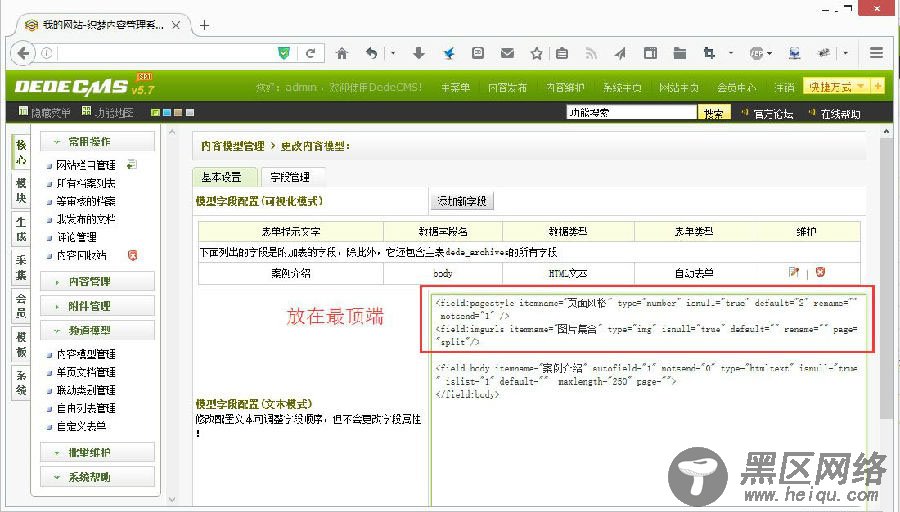Open the 功能地图 link
The image size is (900, 512).
pyautogui.click(x=114, y=113)
